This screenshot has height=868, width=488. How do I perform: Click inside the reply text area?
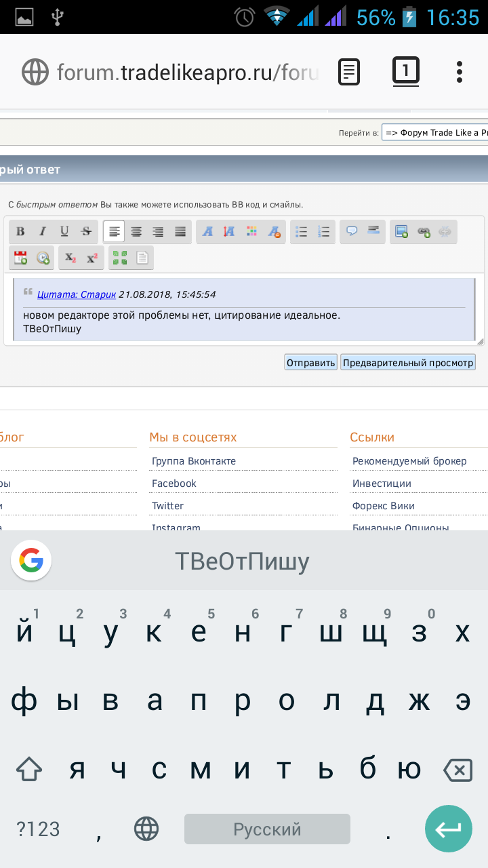pos(244,309)
